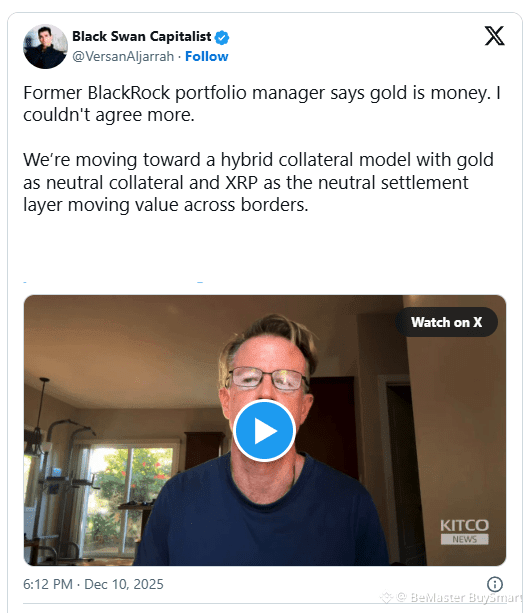Click the KITCO logo in the video
Screen dimensions: 530x613
[464, 525]
